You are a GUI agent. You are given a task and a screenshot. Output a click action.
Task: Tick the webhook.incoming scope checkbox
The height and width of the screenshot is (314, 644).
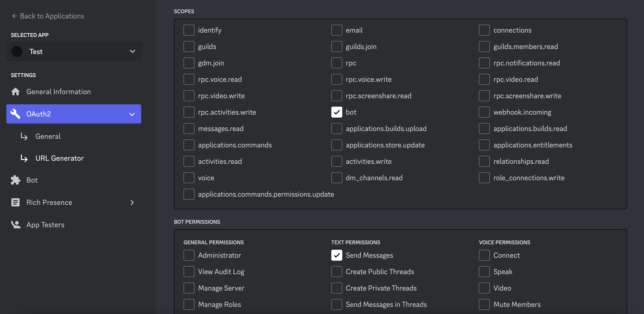coord(484,112)
